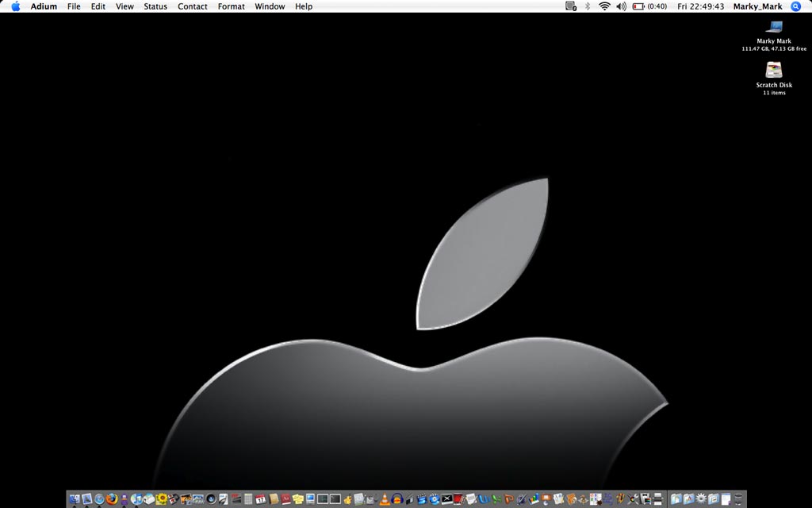Image resolution: width=812 pixels, height=508 pixels.
Task: Open the File menu
Action: pos(74,6)
